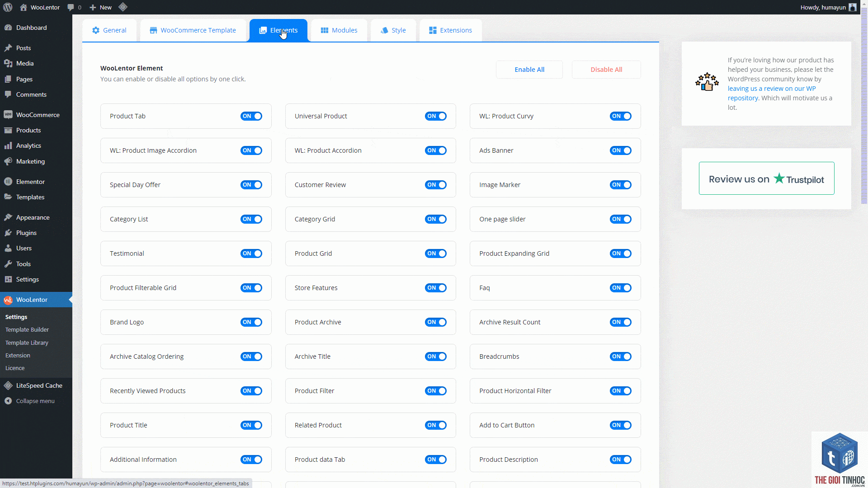The image size is (868, 488).
Task: Open the Extensions tab
Action: click(x=451, y=30)
